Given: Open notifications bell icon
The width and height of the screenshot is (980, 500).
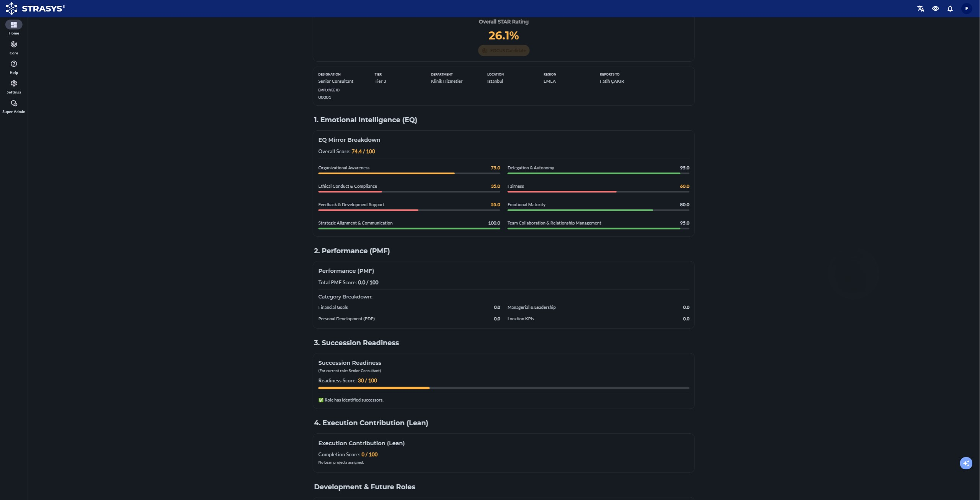Looking at the screenshot, I should click(x=950, y=8).
